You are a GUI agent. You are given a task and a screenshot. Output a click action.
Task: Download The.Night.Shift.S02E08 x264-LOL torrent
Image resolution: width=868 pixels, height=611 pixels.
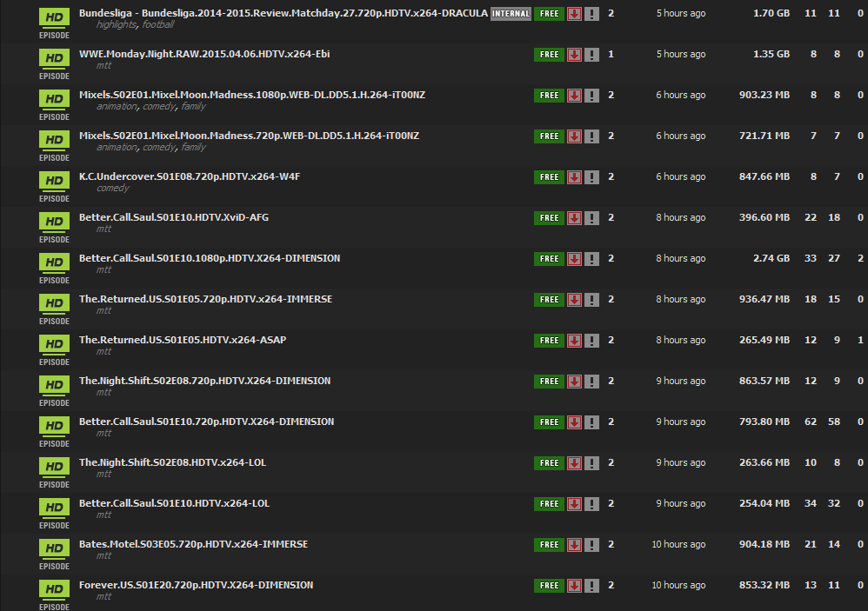[574, 464]
